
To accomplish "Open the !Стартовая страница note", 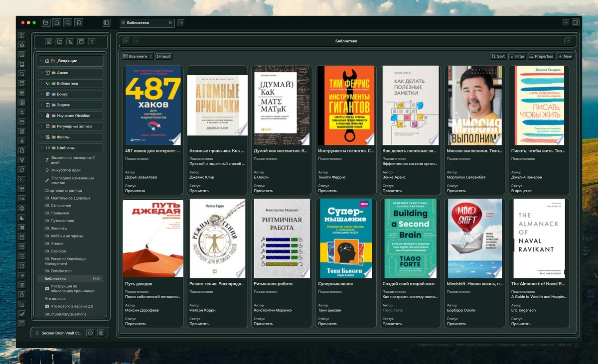I will [63, 190].
